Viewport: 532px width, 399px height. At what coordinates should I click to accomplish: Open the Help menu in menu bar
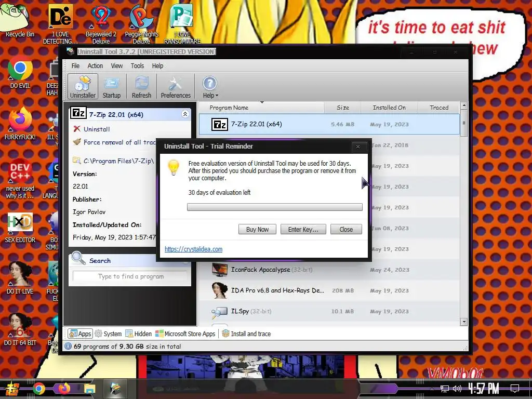coord(157,66)
